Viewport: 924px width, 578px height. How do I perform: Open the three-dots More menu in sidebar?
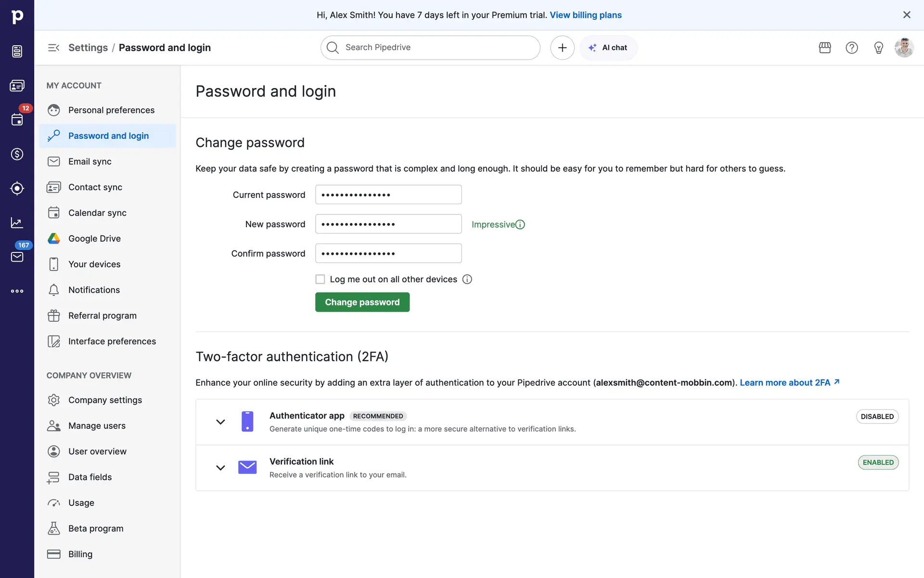click(17, 291)
